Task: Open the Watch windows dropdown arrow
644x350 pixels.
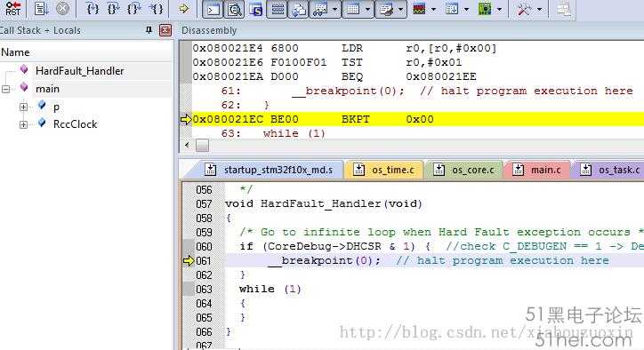Action: point(334,9)
